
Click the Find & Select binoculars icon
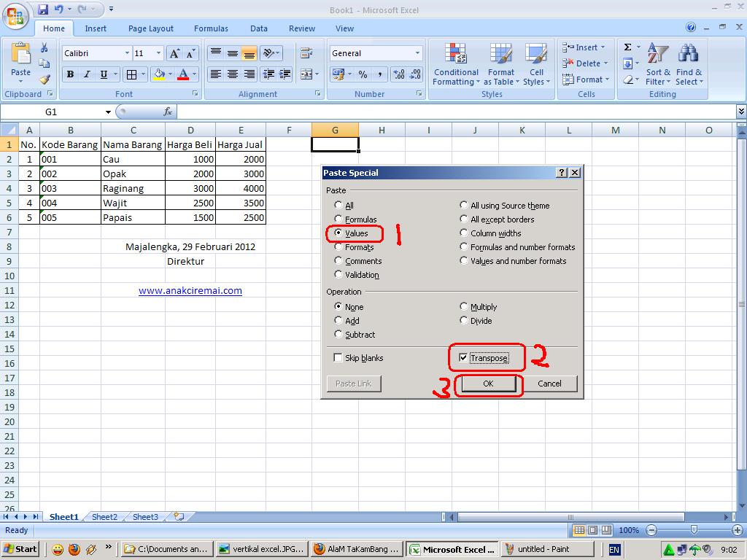[x=689, y=53]
